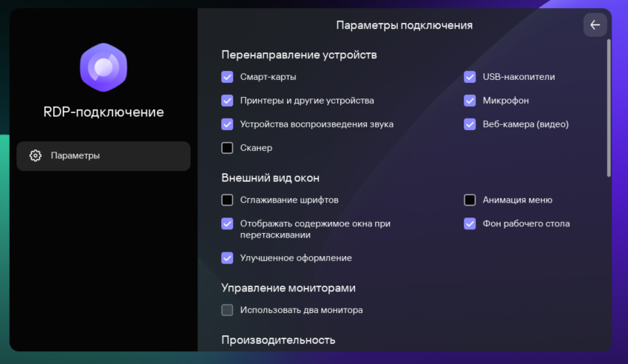This screenshot has width=628, height=364.
Task: Click the back arrow button
Action: (595, 25)
